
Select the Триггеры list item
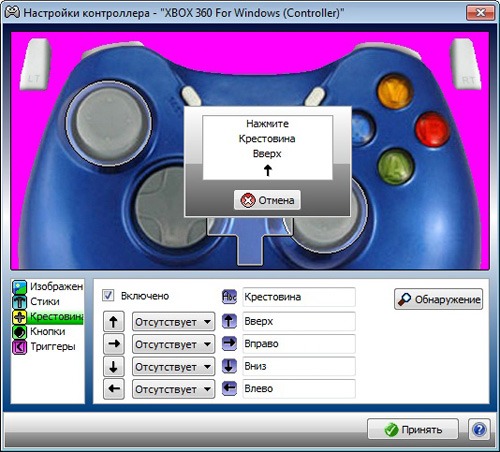point(48,347)
